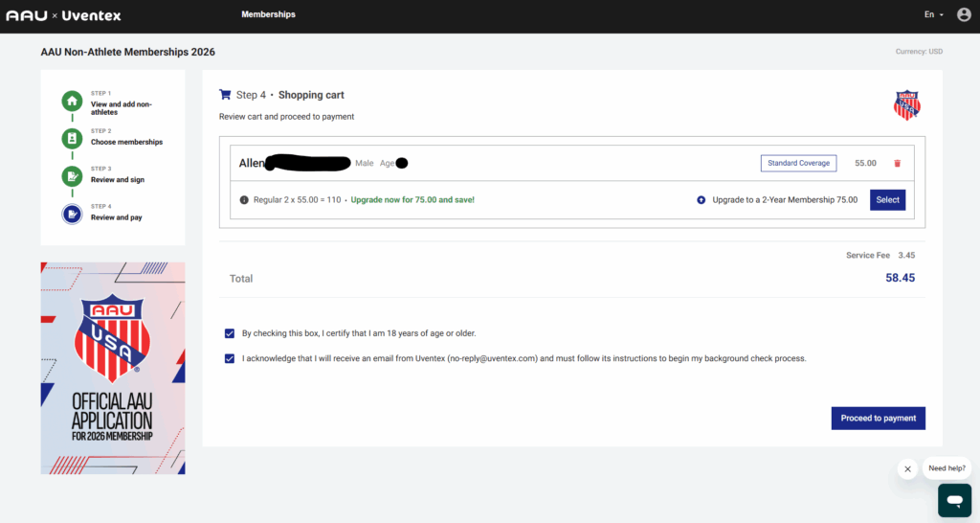980x523 pixels.
Task: Click the Step 3 review and sign icon
Action: [72, 176]
